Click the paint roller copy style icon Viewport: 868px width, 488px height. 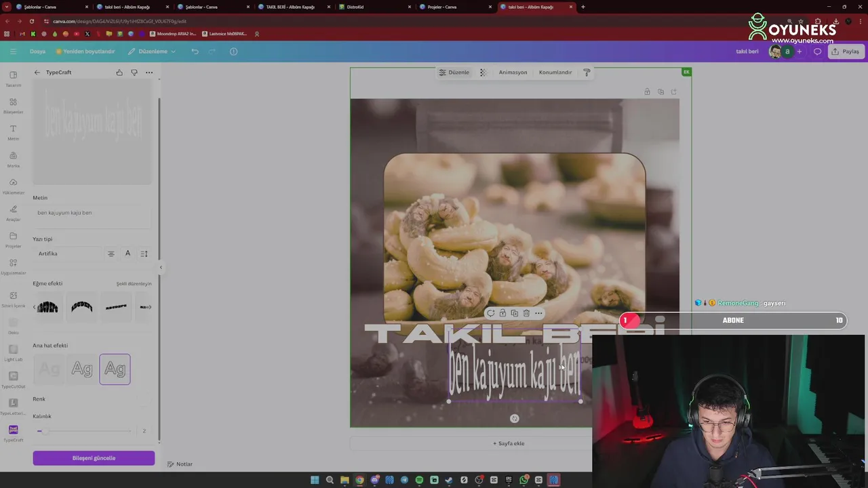click(x=587, y=73)
